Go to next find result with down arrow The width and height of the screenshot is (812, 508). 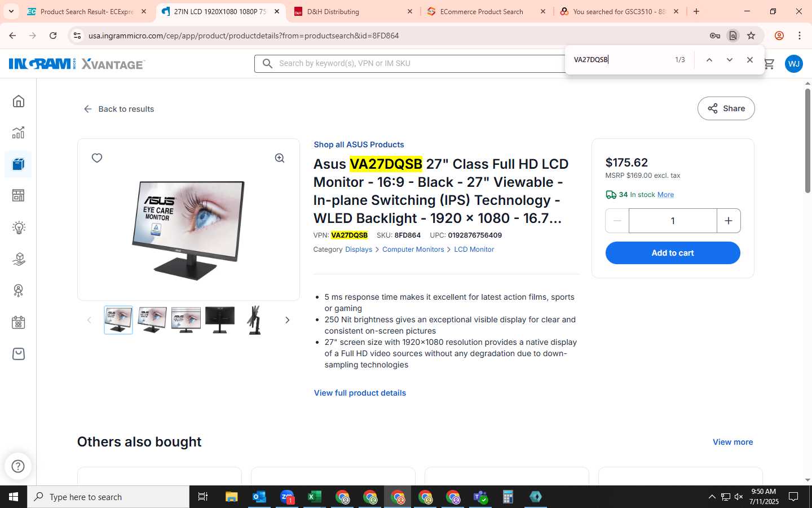point(730,60)
